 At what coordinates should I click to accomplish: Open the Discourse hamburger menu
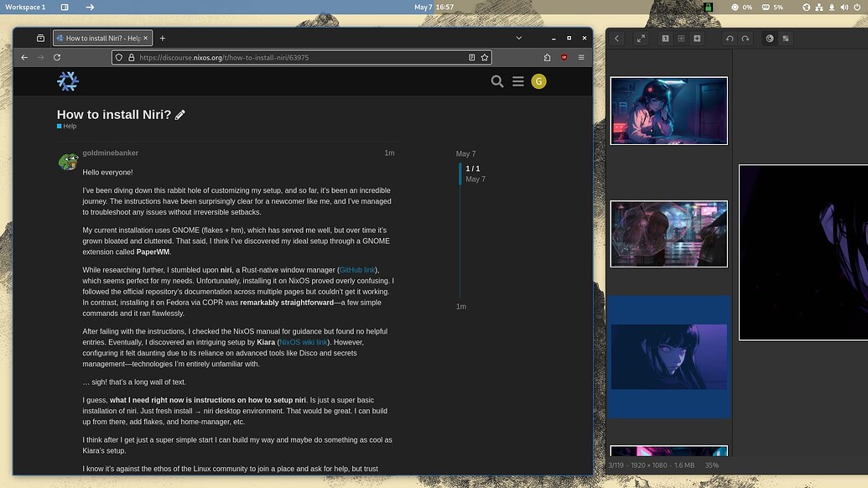[x=518, y=81]
